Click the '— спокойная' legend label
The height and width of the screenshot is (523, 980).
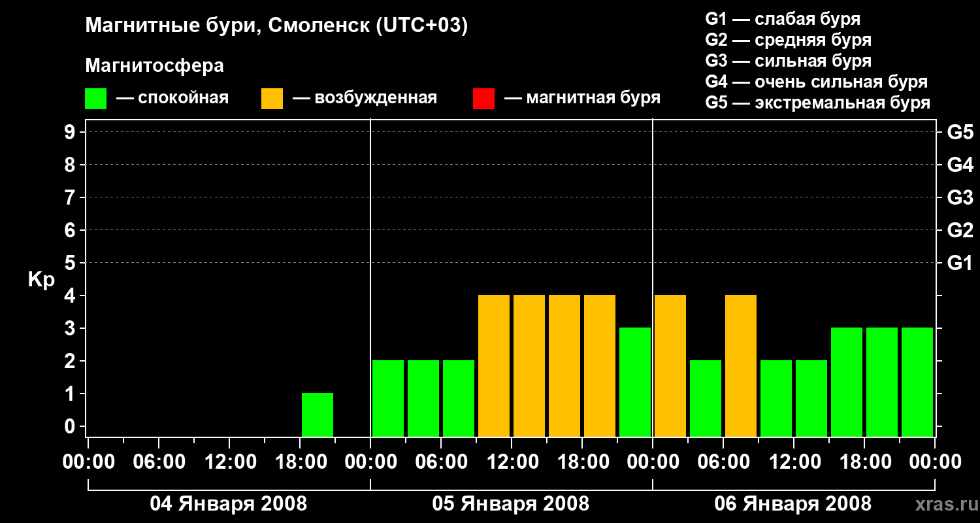(x=172, y=98)
